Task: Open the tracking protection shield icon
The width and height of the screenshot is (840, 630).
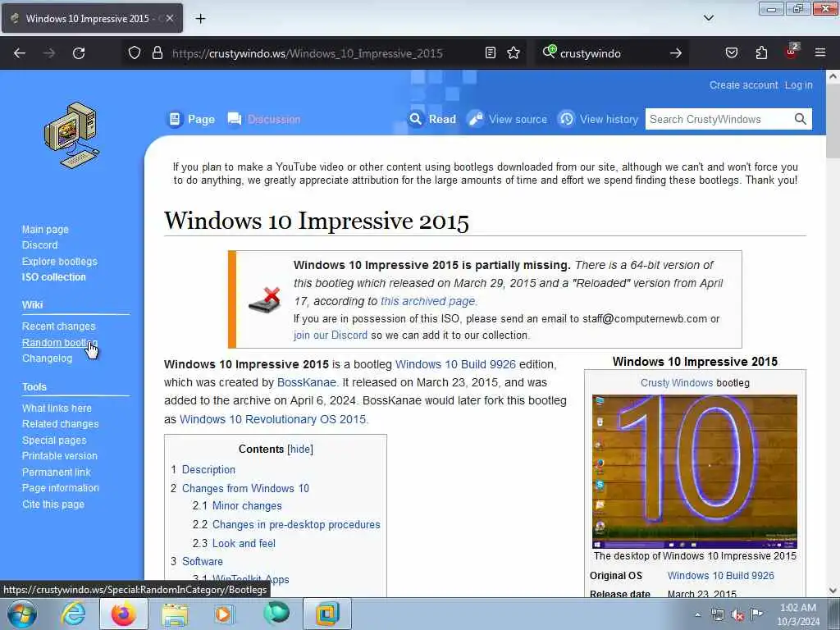Action: click(x=135, y=52)
